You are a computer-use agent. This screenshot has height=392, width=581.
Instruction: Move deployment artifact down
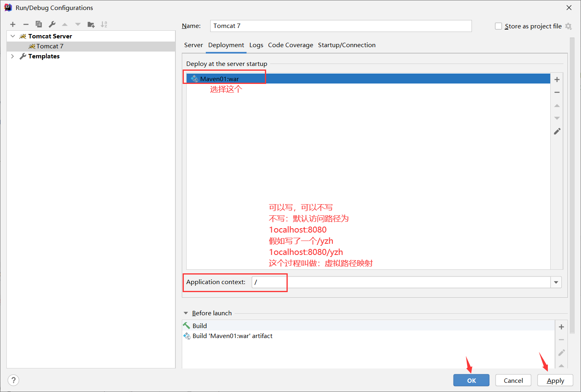[x=557, y=118]
